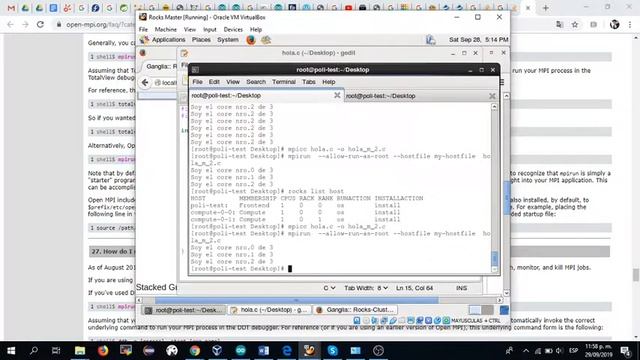This screenshot has height=360, width=640.
Task: Open VirtualBox cube icon on Windows taskbar
Action: click(218, 351)
